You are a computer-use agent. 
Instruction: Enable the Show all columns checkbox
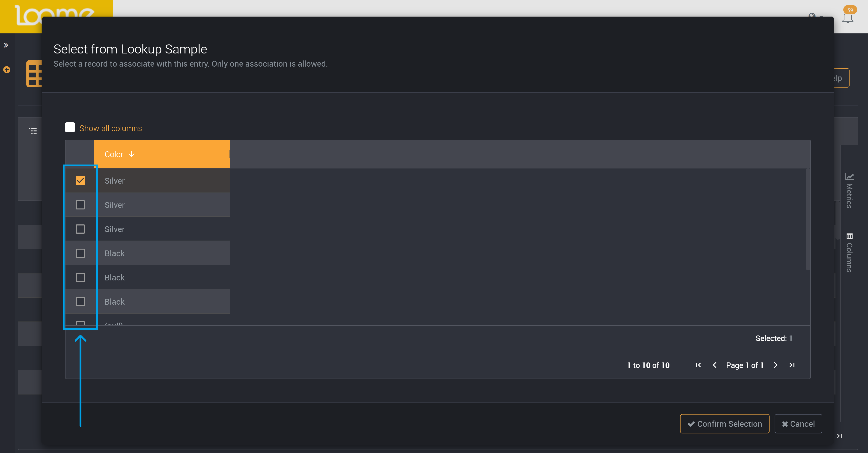click(70, 127)
